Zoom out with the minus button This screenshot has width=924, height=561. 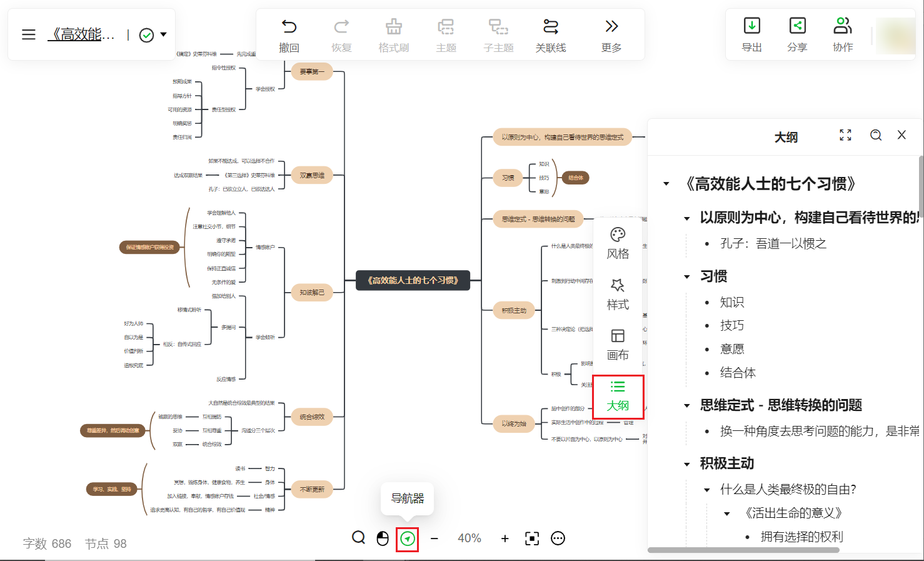point(434,538)
